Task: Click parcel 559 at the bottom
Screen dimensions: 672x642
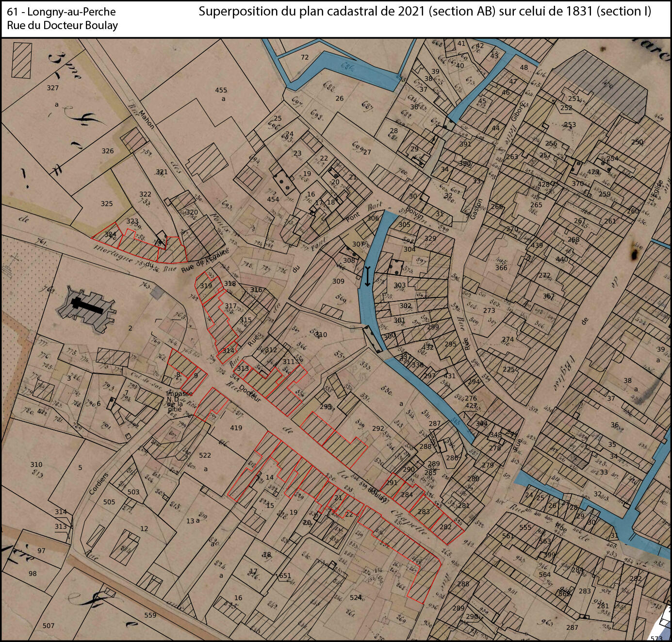Action: (x=150, y=615)
